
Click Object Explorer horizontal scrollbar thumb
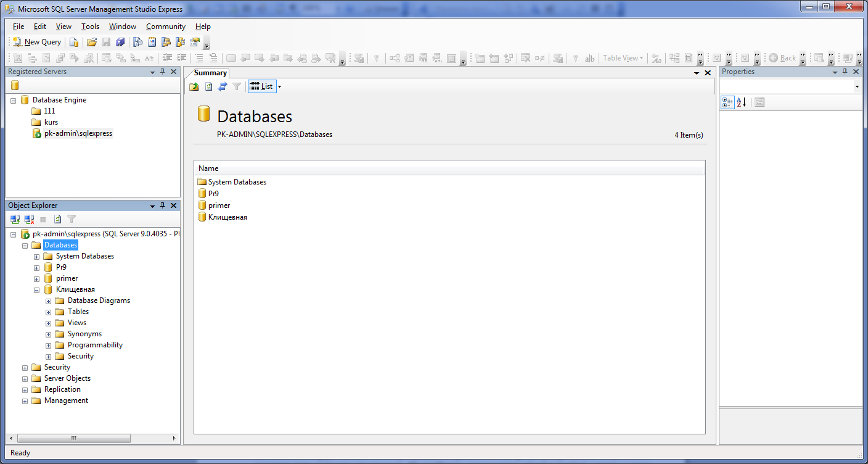coord(74,438)
